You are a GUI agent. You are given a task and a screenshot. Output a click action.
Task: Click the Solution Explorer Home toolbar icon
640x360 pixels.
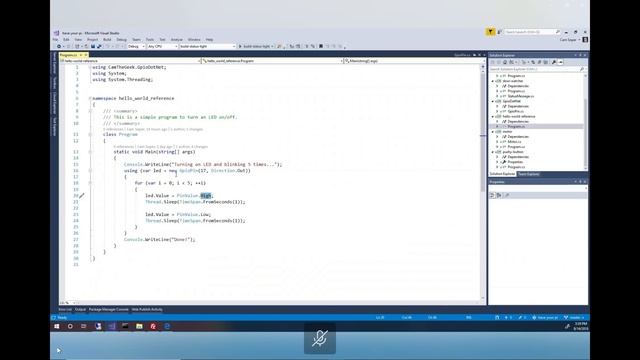coord(505,62)
